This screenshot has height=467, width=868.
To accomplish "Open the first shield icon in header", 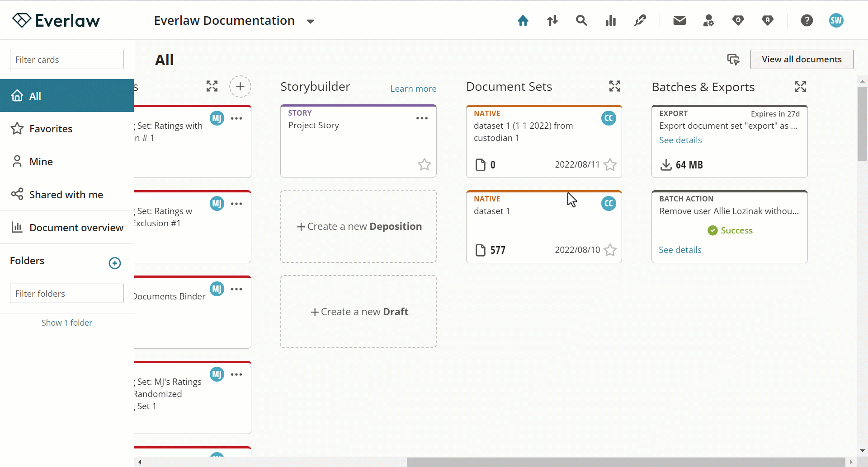I will pos(738,20).
